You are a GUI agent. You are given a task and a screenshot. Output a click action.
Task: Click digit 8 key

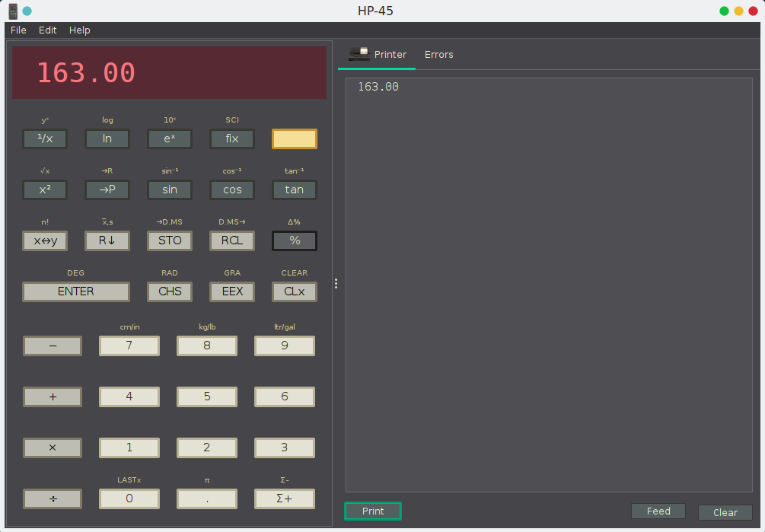tap(207, 346)
